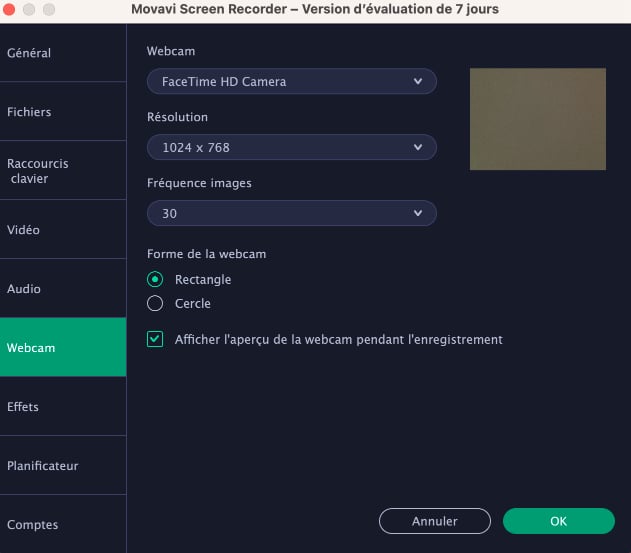Expand the Fréquence images dropdown
631x553 pixels.
click(291, 213)
